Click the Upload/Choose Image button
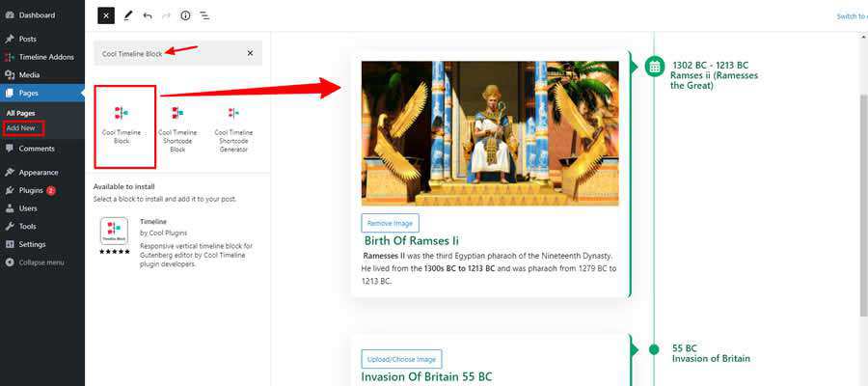Viewport: 868px width, 386px height. coord(401,359)
